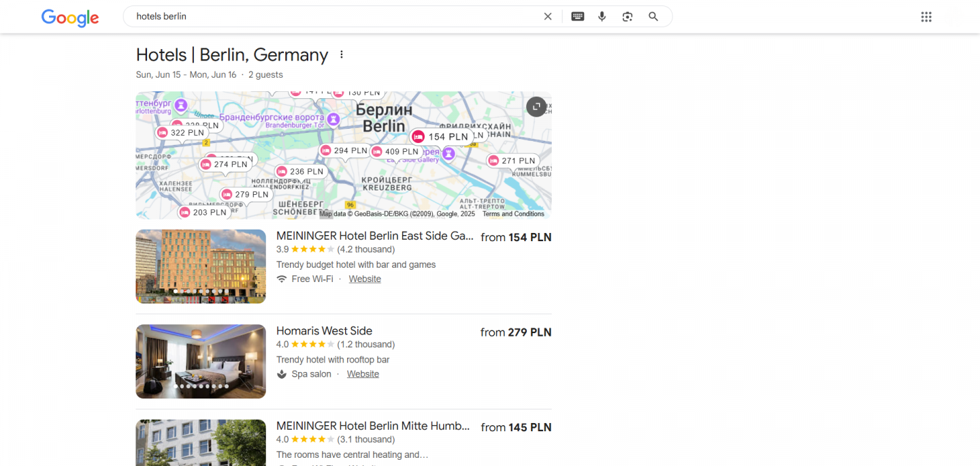The width and height of the screenshot is (980, 466).
Task: Submit search with the magnifying glass icon
Action: pyautogui.click(x=653, y=16)
